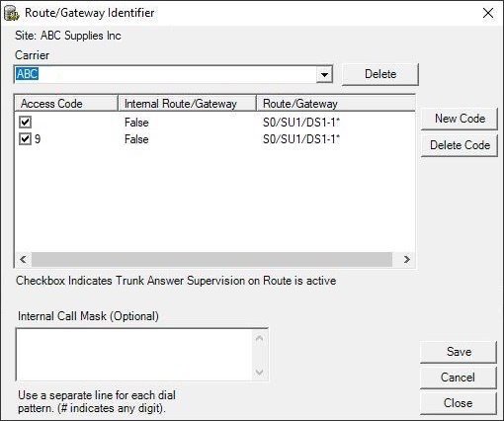Open the Carrier dropdown arrow

pos(324,74)
